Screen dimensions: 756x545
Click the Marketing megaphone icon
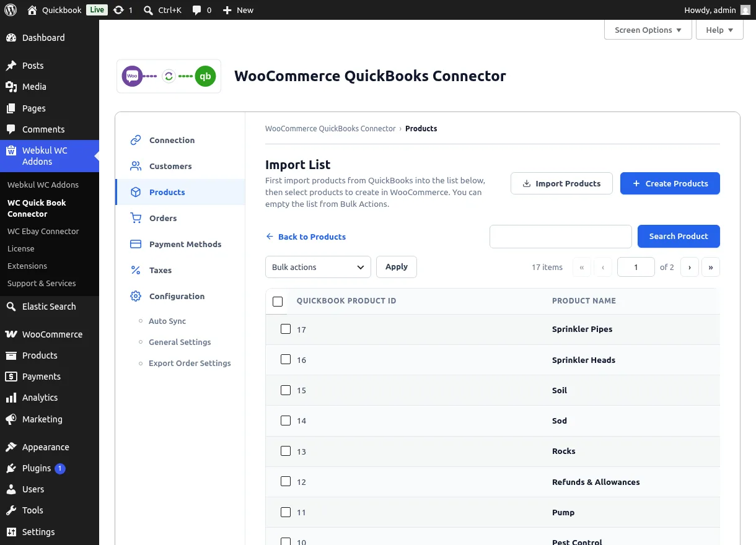tap(11, 419)
